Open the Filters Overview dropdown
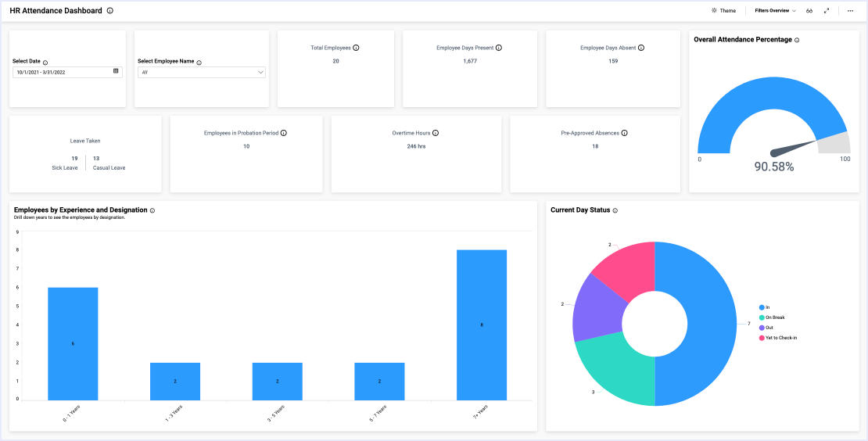Image resolution: width=868 pixels, height=441 pixels. pyautogui.click(x=775, y=11)
